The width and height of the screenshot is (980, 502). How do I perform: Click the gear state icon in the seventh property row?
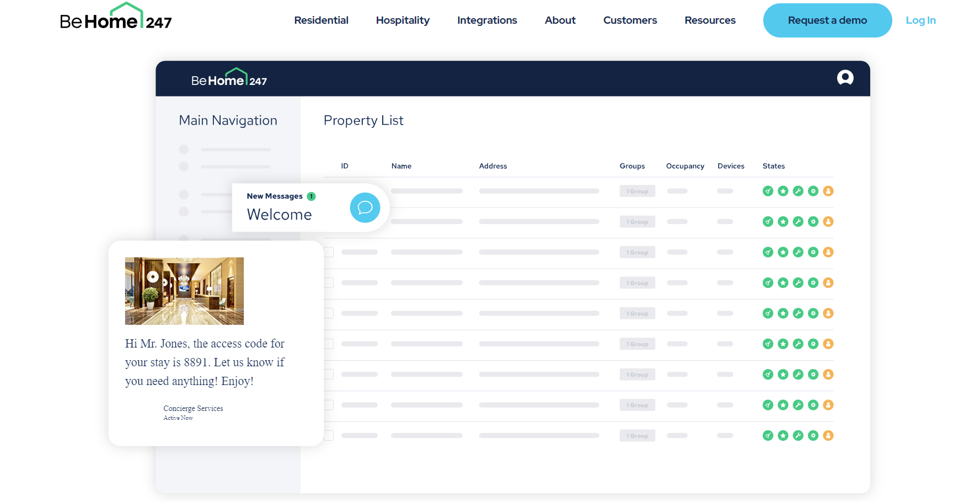(813, 374)
